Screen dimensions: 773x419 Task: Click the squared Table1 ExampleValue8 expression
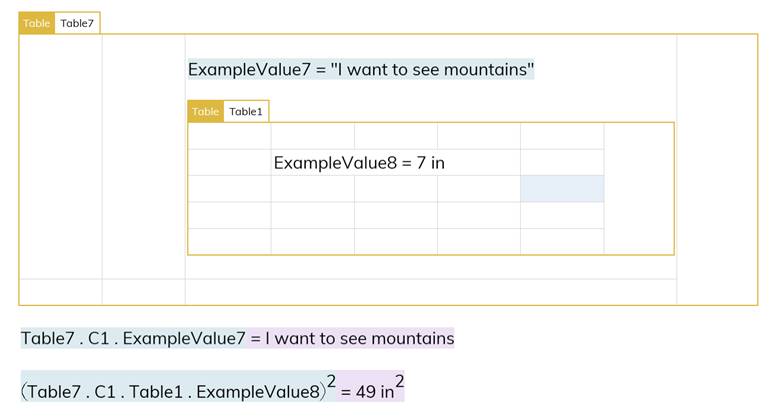point(178,387)
